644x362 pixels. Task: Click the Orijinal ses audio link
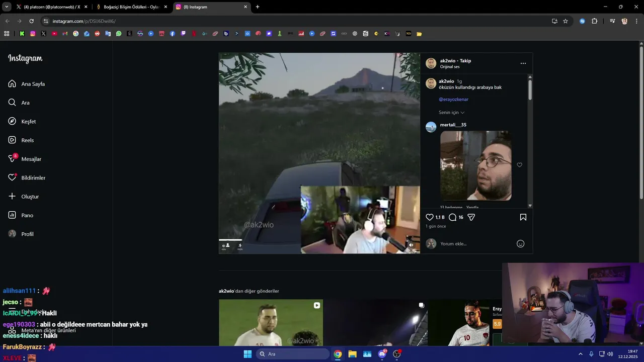pyautogui.click(x=450, y=67)
